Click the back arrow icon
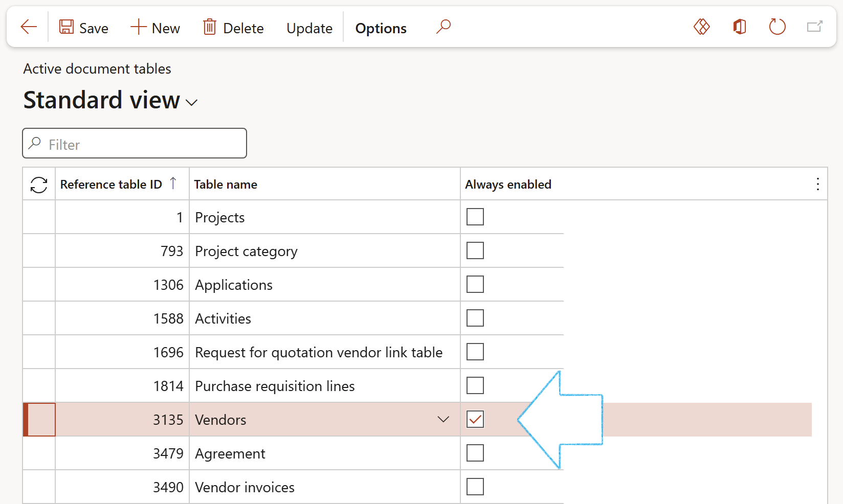 pos(29,27)
